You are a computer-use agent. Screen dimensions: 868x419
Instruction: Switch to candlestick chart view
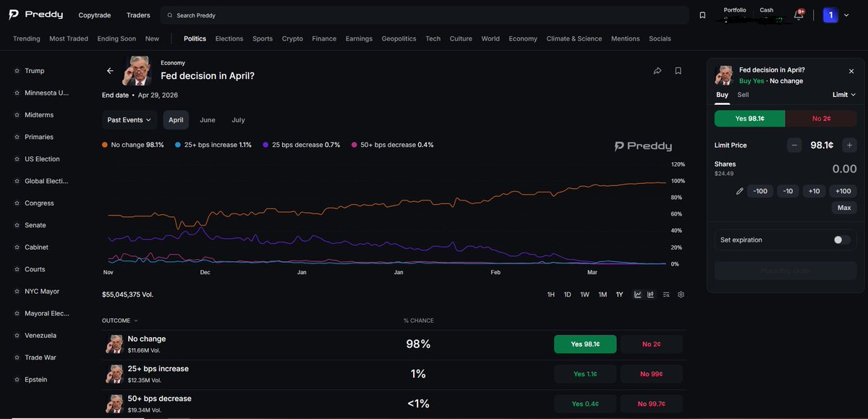651,295
